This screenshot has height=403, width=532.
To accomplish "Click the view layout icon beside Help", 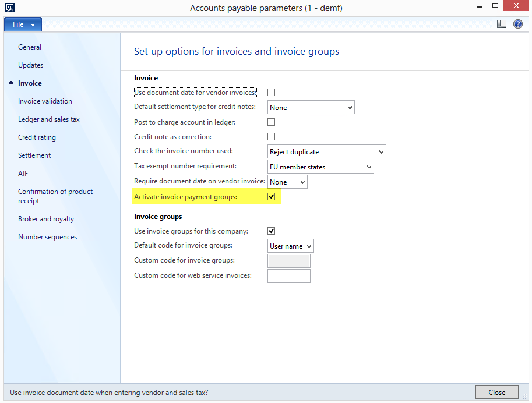I will pos(502,24).
